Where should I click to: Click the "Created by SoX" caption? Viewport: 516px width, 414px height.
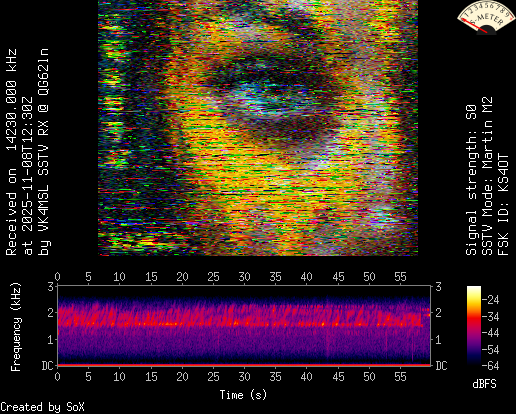pos(42,407)
